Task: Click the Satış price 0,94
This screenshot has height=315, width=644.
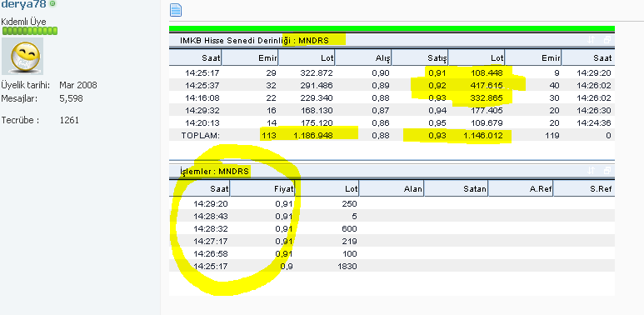Action: tap(437, 111)
